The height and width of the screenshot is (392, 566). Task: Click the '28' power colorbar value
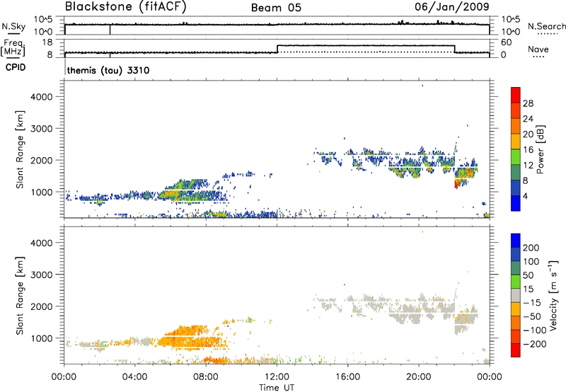coord(528,103)
